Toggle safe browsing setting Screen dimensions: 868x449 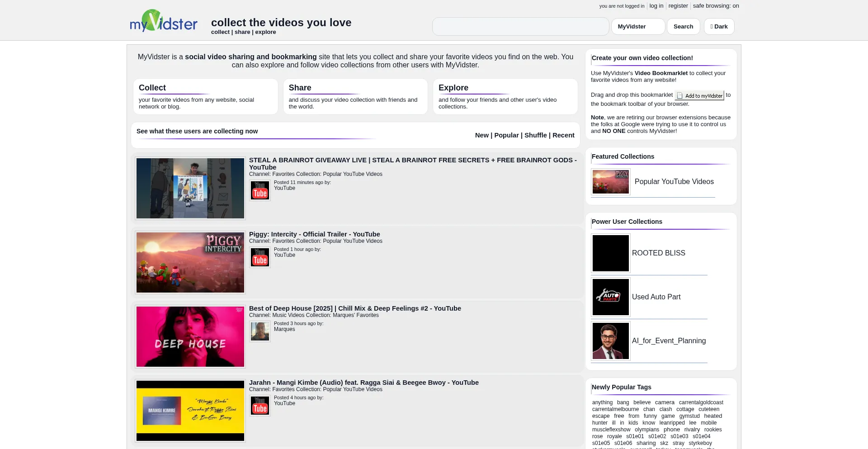(x=716, y=6)
